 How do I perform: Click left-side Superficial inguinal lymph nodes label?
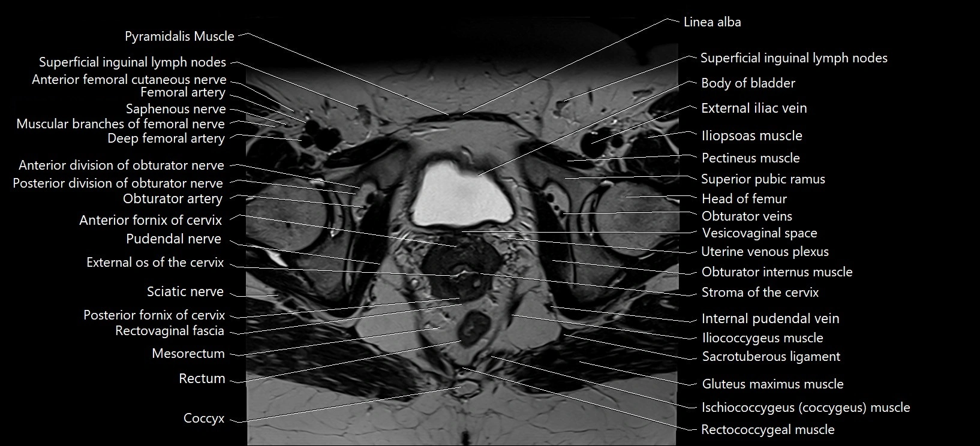[133, 62]
